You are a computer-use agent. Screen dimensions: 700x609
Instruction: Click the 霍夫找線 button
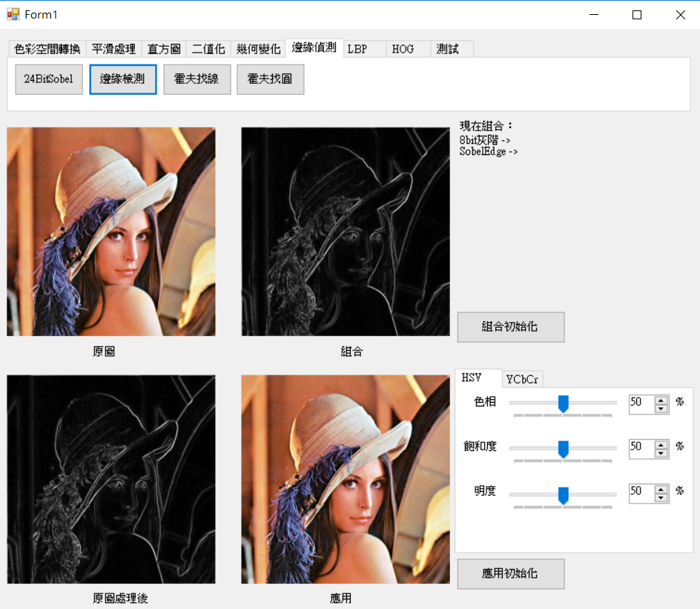click(x=197, y=79)
